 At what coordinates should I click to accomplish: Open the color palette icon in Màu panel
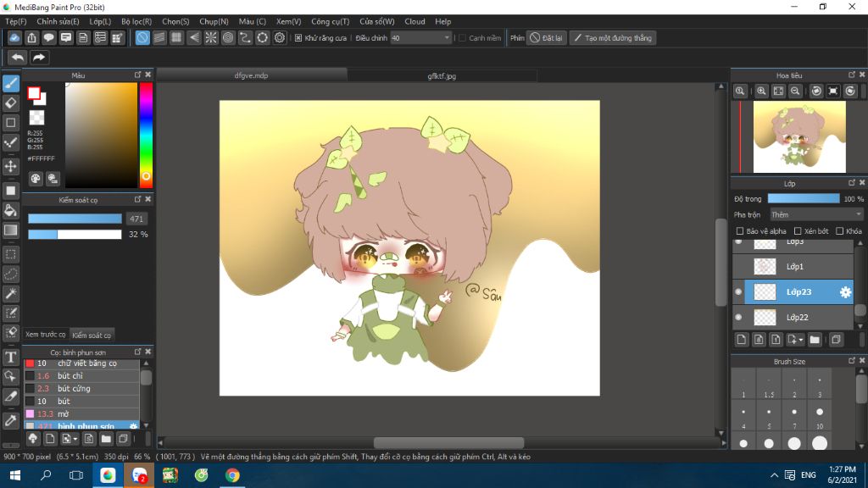[36, 178]
